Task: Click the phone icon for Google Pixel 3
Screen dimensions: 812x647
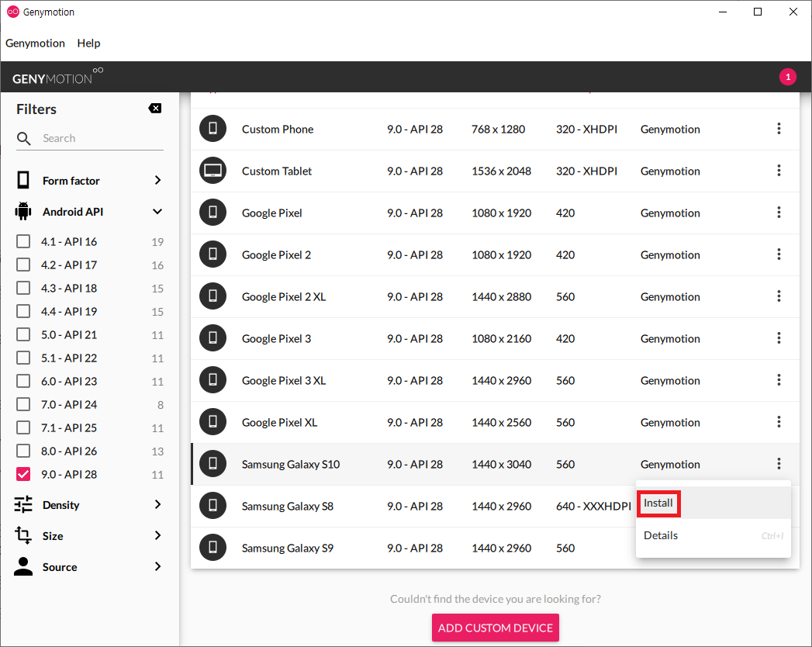Action: pos(213,338)
